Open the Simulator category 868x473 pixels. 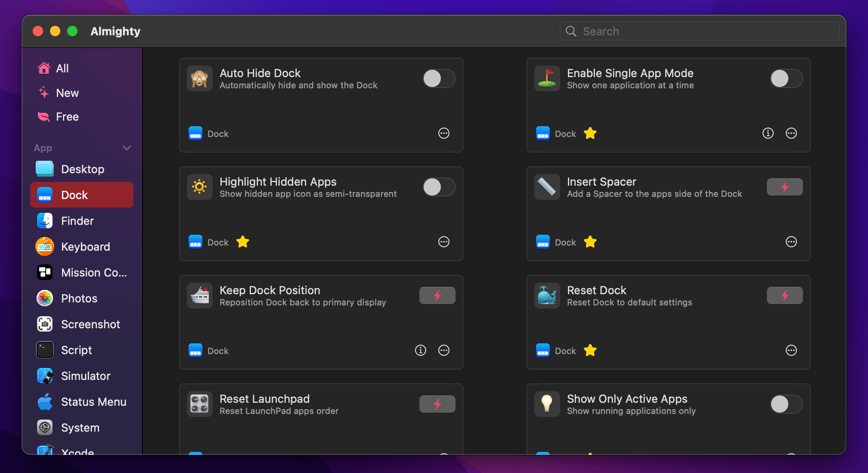point(82,376)
